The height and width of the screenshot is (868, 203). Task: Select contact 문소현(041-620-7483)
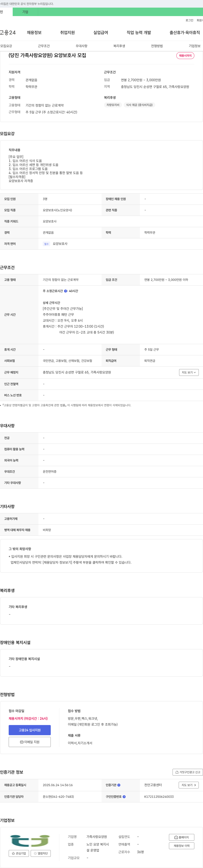[x=58, y=797]
